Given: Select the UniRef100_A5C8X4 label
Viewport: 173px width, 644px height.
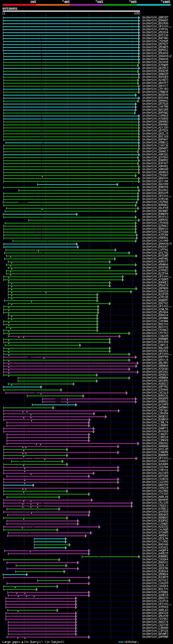Looking at the screenshot, I should coord(155,32).
